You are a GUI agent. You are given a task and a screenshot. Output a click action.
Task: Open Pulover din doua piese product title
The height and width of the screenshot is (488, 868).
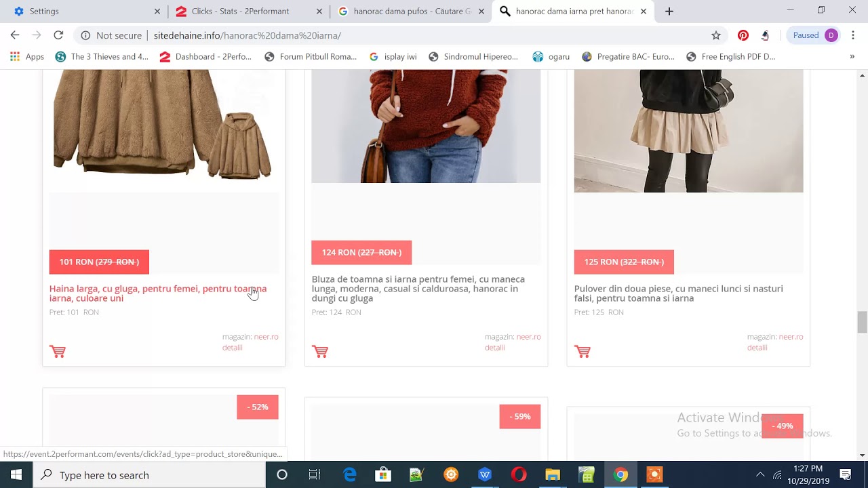(679, 293)
